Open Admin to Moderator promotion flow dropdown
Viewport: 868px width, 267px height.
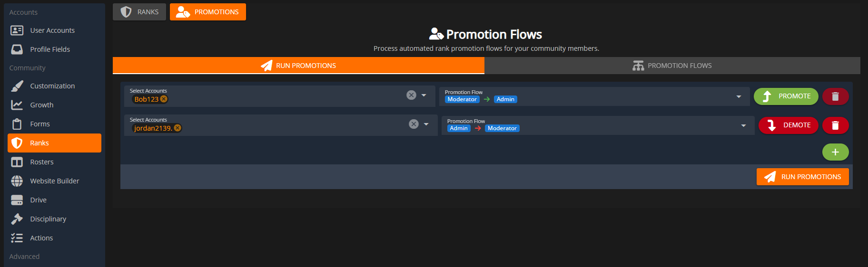pyautogui.click(x=743, y=125)
